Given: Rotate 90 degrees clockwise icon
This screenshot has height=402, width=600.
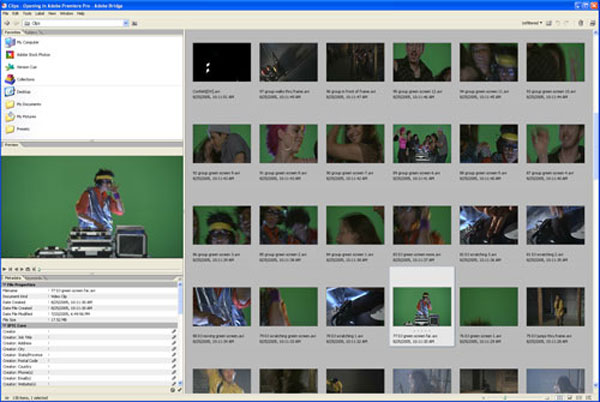Looking at the screenshot, I should (x=566, y=23).
